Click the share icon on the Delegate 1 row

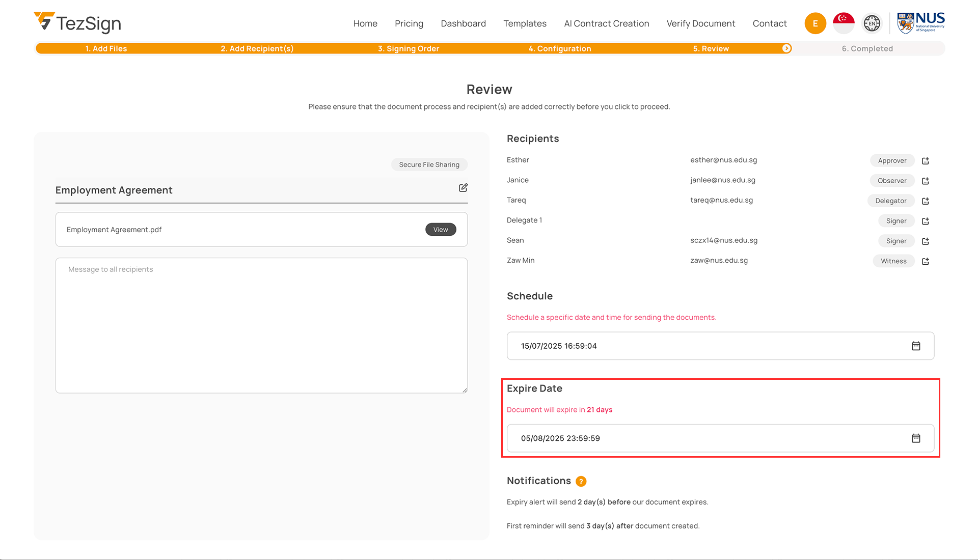point(926,221)
